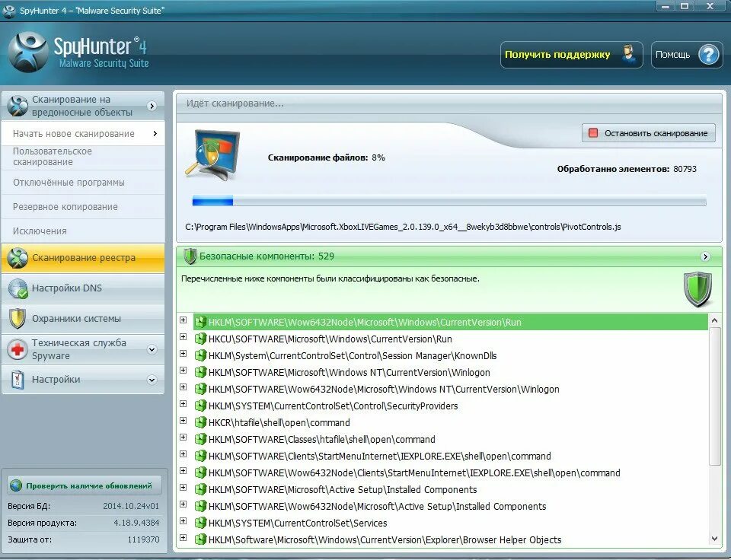The image size is (731, 560).
Task: Stop scan with 'Остановить сканирование' button
Action: (649, 133)
